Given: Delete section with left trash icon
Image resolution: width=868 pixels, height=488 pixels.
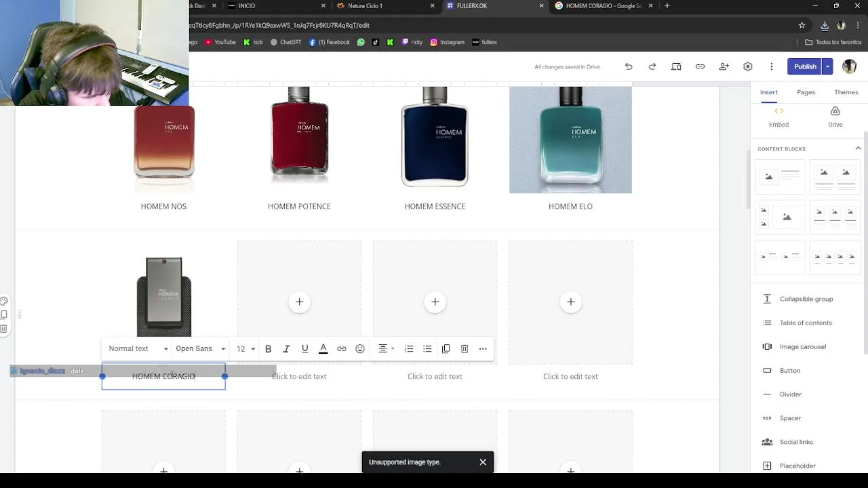Looking at the screenshot, I should click(4, 329).
